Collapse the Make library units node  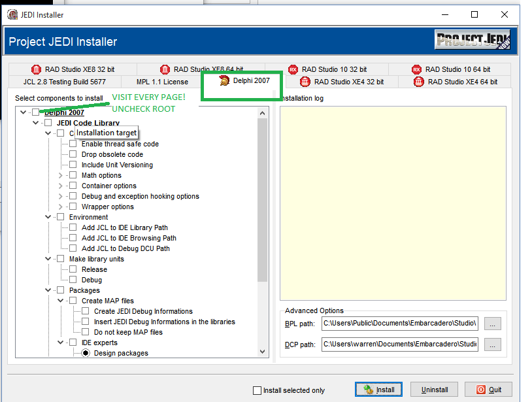coord(48,259)
